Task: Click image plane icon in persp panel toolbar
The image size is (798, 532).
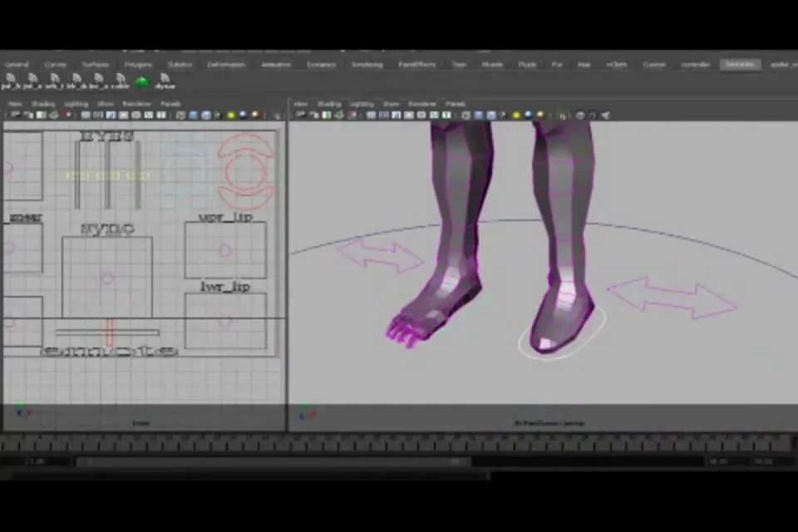Action: point(339,116)
